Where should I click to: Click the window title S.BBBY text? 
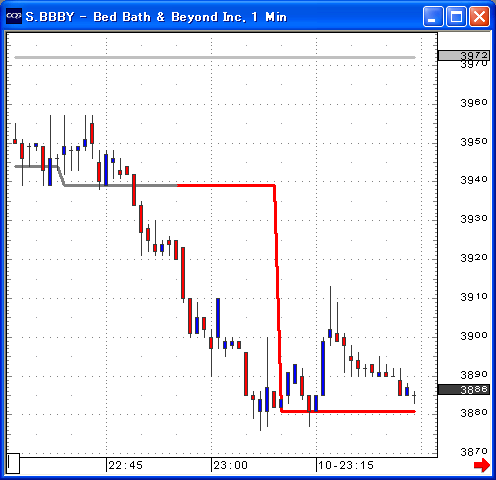[x=50, y=17]
